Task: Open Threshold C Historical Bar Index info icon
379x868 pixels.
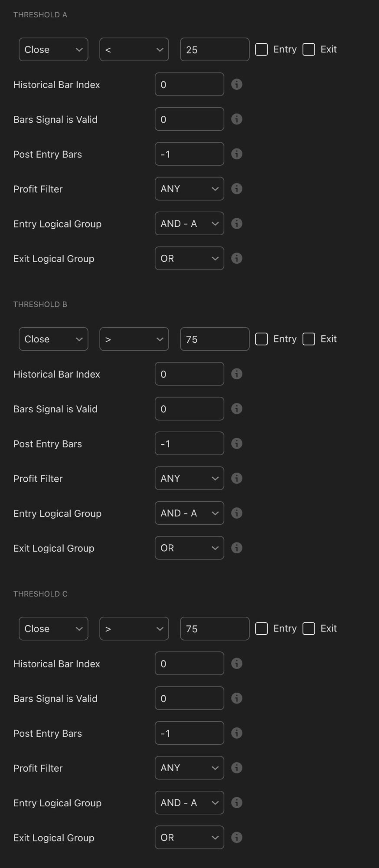Action: (x=237, y=663)
